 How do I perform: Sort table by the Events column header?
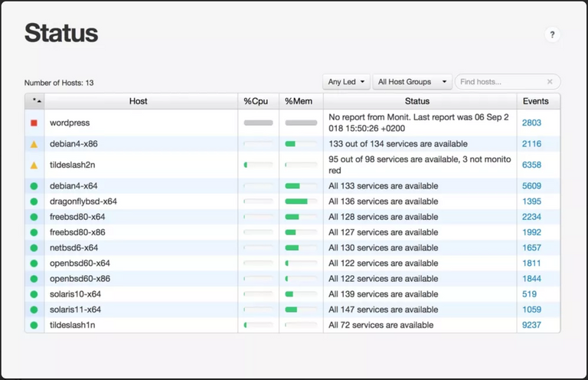point(536,101)
